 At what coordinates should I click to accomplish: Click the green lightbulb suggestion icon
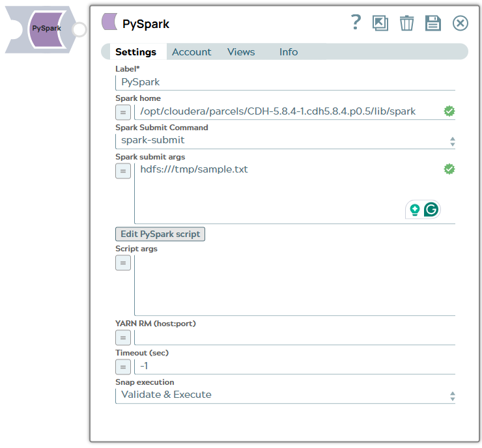414,210
